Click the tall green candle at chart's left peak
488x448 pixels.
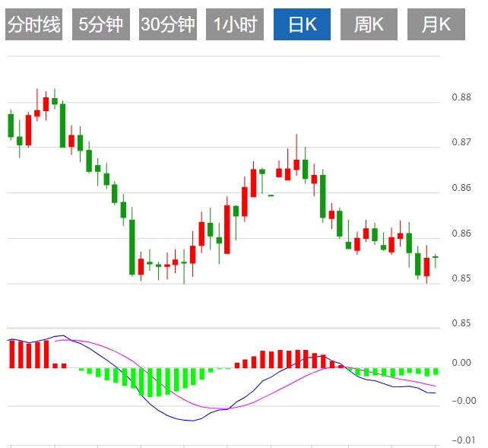pos(63,125)
